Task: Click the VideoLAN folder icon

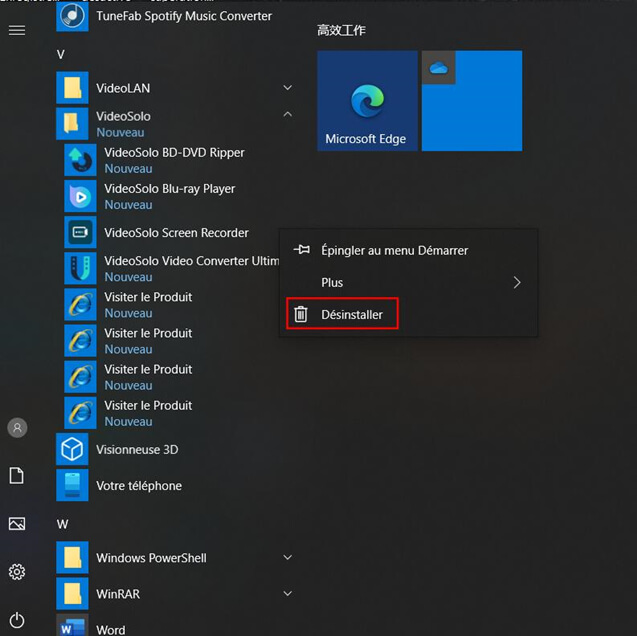Action: click(x=72, y=88)
